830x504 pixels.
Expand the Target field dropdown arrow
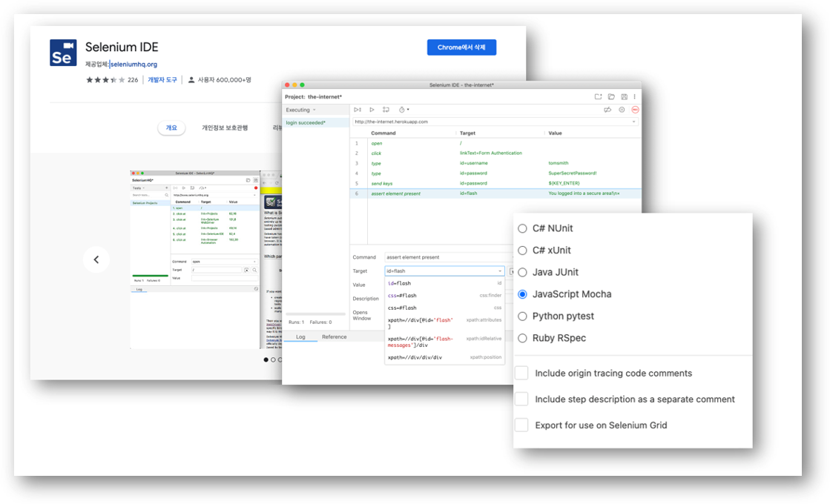(x=500, y=271)
